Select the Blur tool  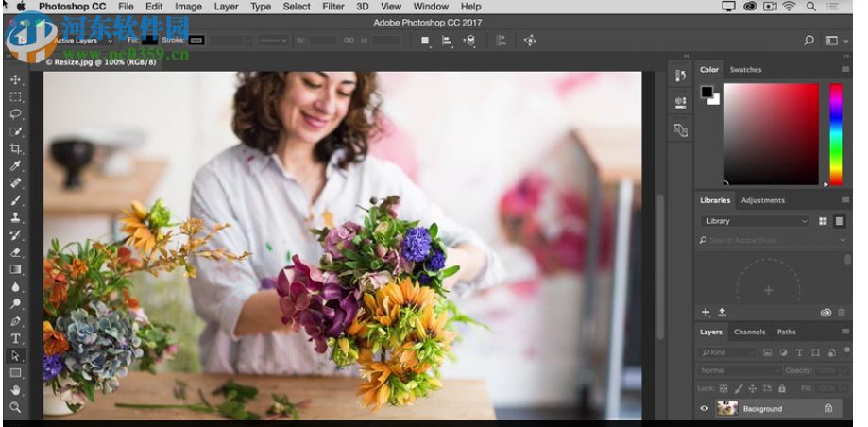(x=15, y=286)
